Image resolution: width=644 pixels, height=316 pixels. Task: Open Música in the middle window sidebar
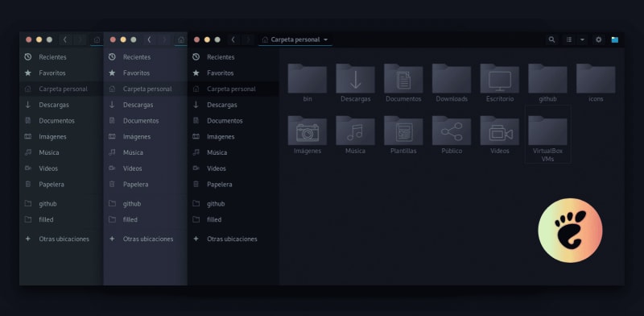point(146,152)
